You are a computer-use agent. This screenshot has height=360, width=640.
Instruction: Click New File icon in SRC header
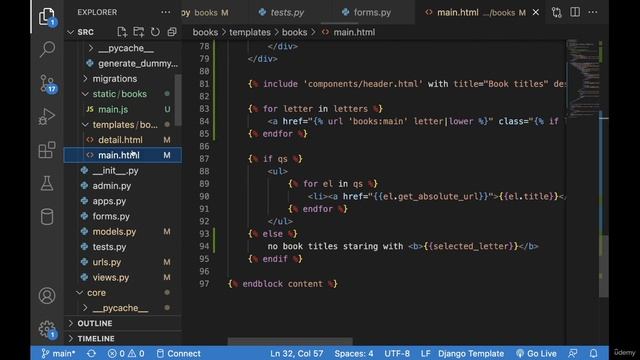pyautogui.click(x=122, y=32)
